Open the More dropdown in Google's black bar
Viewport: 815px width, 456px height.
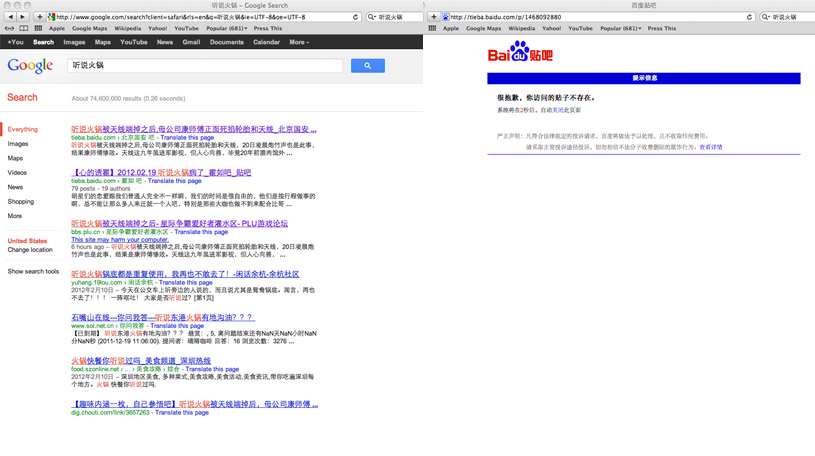click(298, 43)
